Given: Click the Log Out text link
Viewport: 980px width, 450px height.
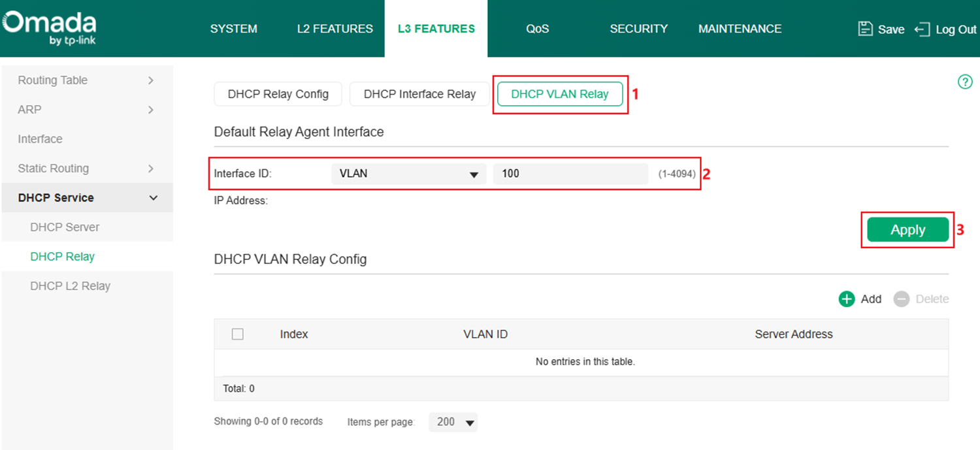Looking at the screenshot, I should point(956,29).
